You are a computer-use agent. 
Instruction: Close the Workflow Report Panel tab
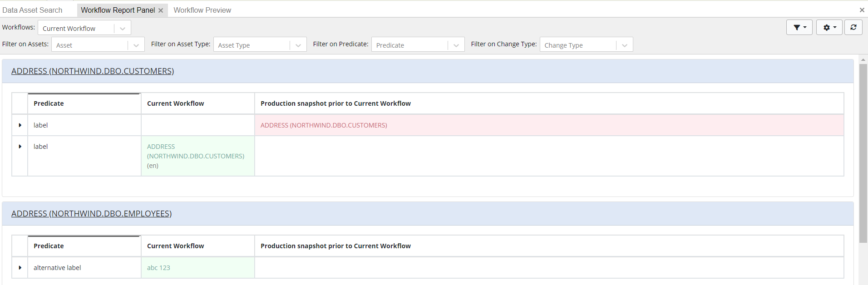click(161, 10)
